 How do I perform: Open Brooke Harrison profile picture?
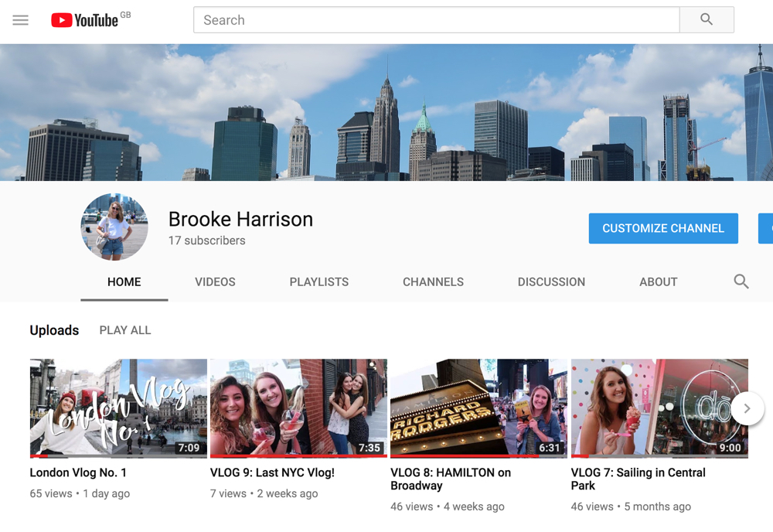(x=114, y=227)
